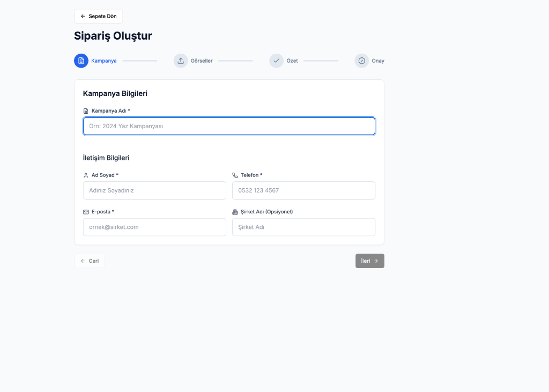Click the Onay circle-check step icon
This screenshot has height=392, width=549.
[x=361, y=61]
